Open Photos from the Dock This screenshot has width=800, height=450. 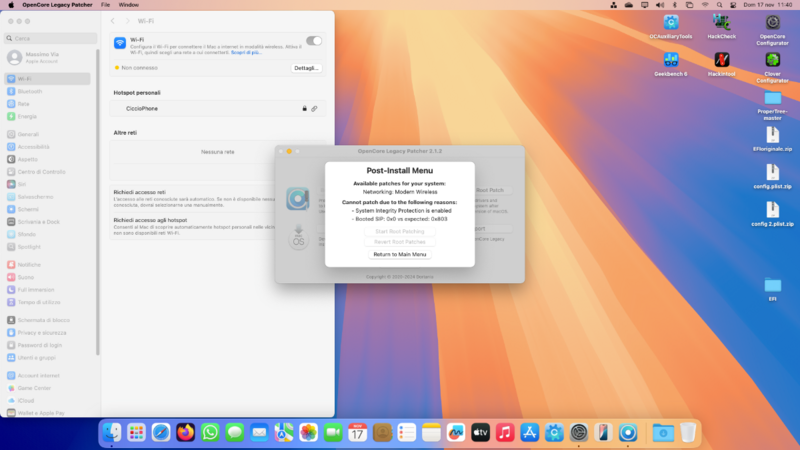[308, 433]
